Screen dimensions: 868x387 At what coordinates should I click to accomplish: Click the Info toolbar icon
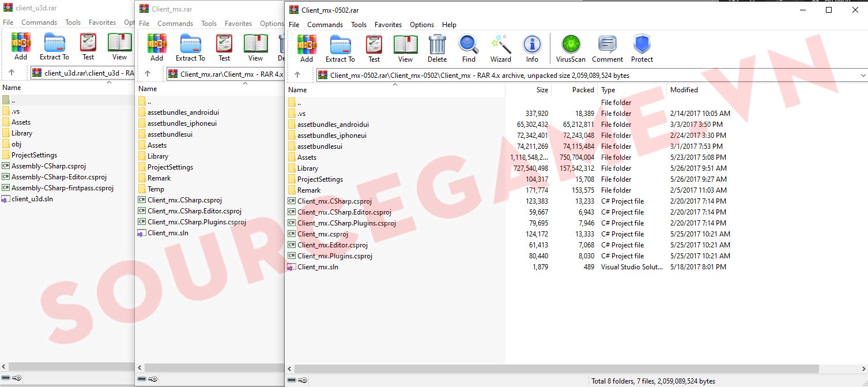(x=532, y=48)
